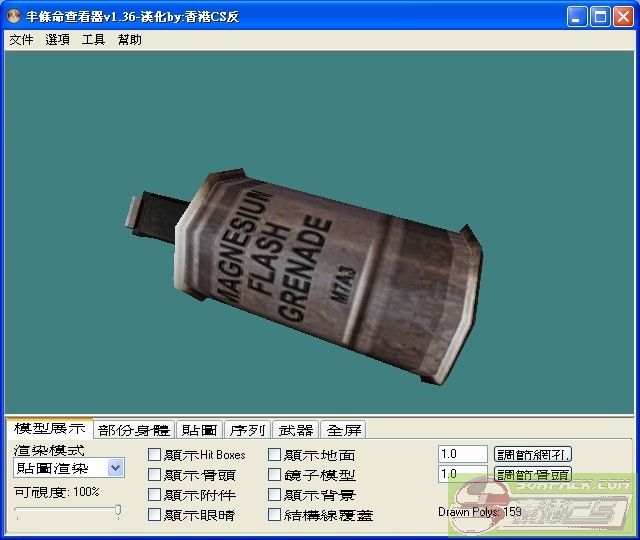Switch to the 貼圖 tab
The height and width of the screenshot is (540, 640).
point(200,430)
